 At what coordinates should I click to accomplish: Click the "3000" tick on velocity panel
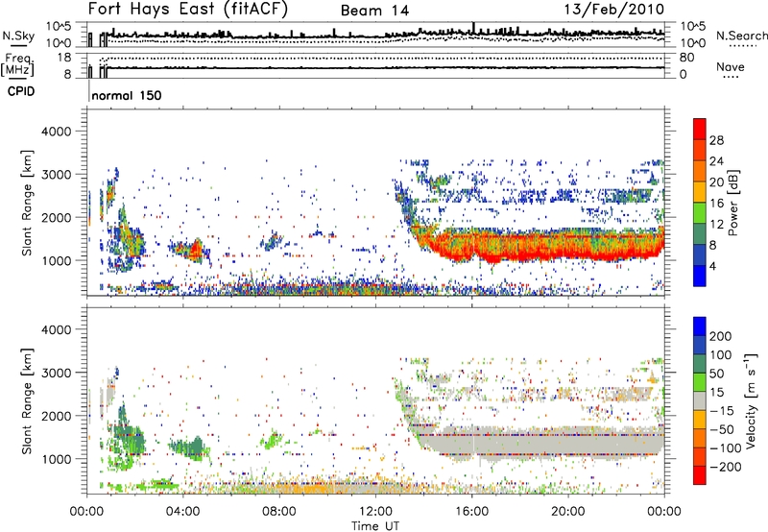click(x=57, y=373)
